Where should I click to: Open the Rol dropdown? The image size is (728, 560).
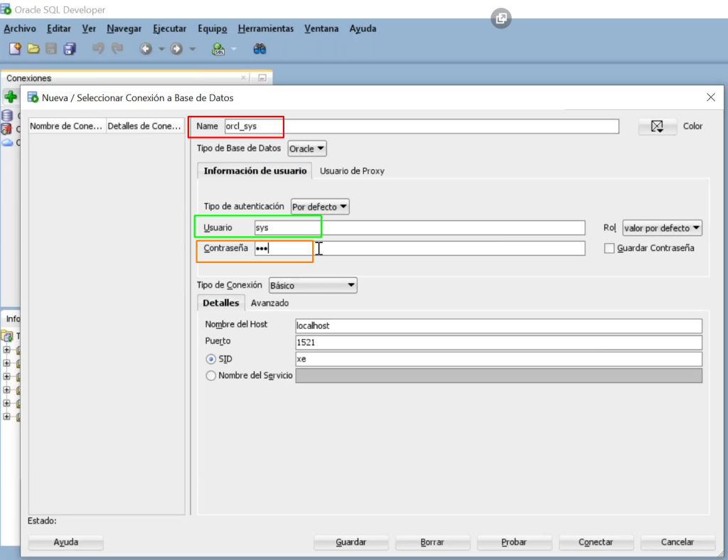pos(662,228)
